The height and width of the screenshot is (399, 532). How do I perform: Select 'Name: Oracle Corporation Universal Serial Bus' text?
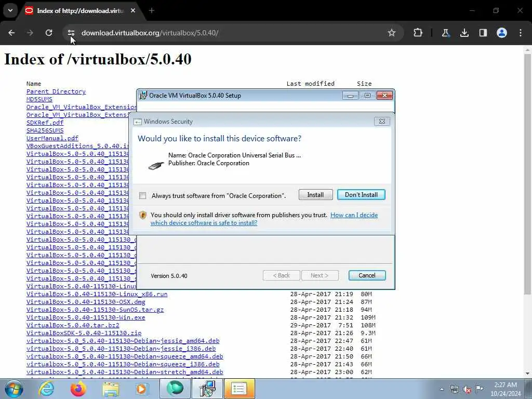tap(234, 155)
